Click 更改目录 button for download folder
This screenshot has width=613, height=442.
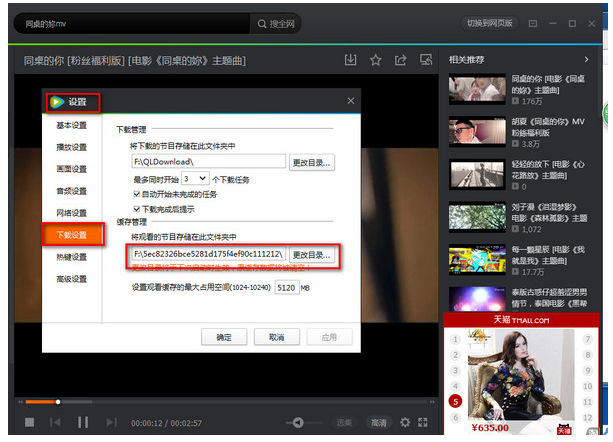tap(312, 163)
